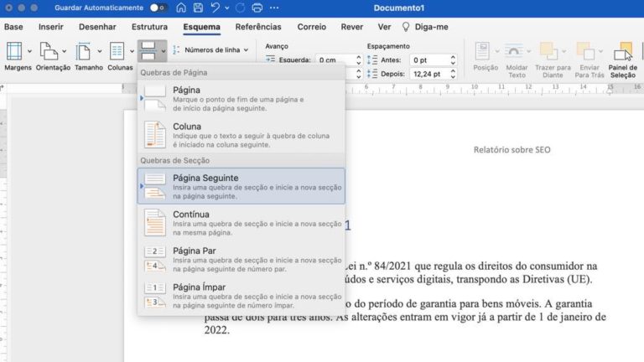Screen dimensions: 644x362
Task: Print document using the printer icon
Action: point(257,8)
